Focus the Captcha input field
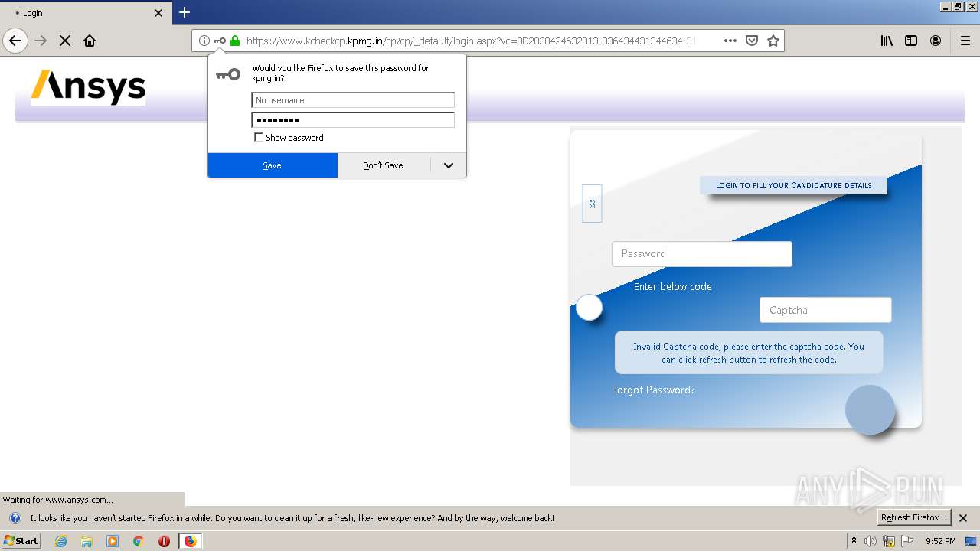 coord(825,310)
